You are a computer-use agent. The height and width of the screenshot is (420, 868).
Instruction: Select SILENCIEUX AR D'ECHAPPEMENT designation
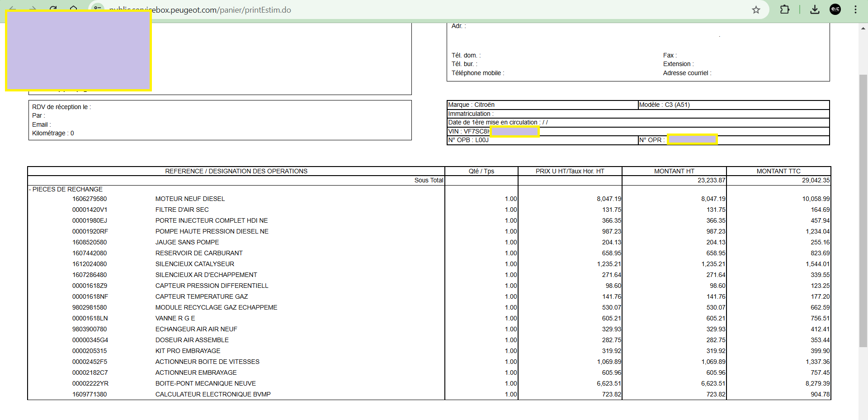(x=206, y=275)
